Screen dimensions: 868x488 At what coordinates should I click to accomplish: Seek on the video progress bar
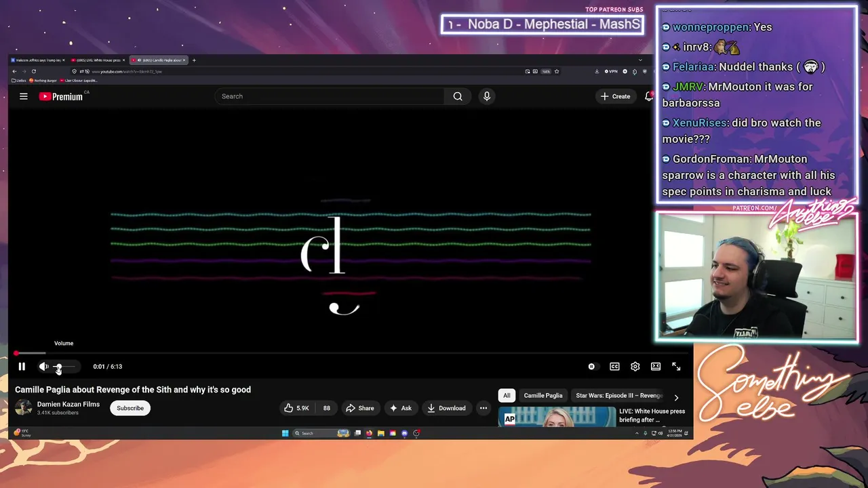point(353,353)
